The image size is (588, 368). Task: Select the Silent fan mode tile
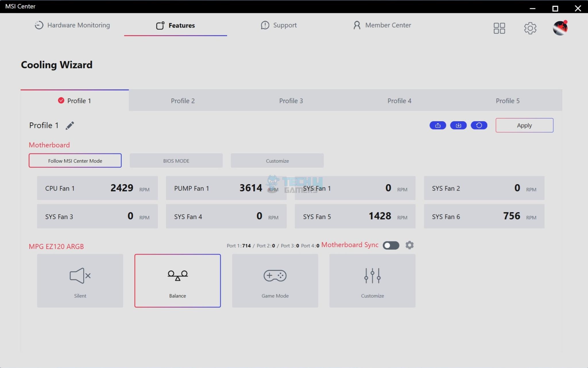click(x=80, y=281)
